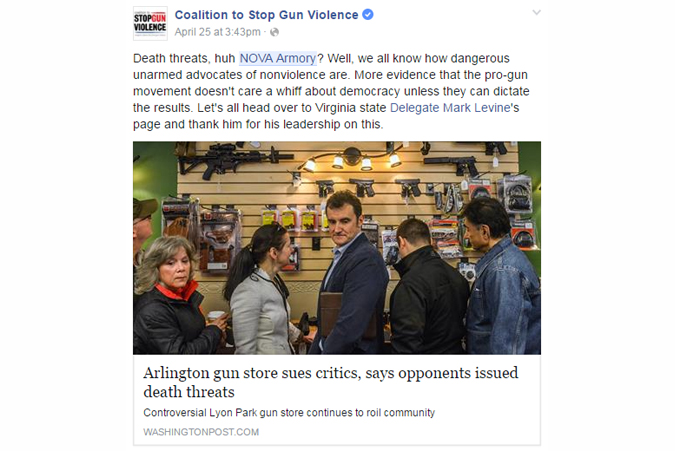Image resolution: width=675 pixels, height=451 pixels.
Task: Click the Controversial Lyon Park subtitle text
Action: point(289,413)
